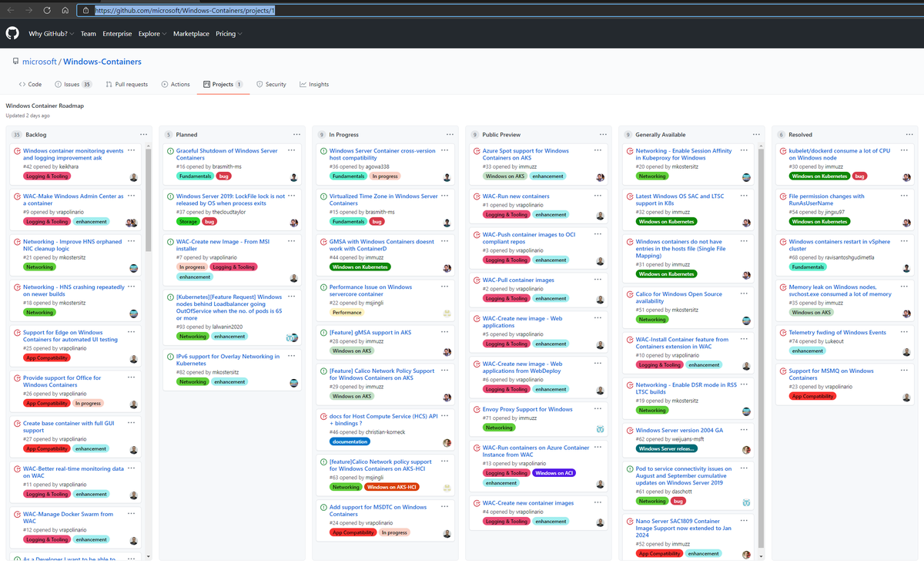924x564 pixels.
Task: Click Windows on AKS-HCI label
Action: [392, 488]
